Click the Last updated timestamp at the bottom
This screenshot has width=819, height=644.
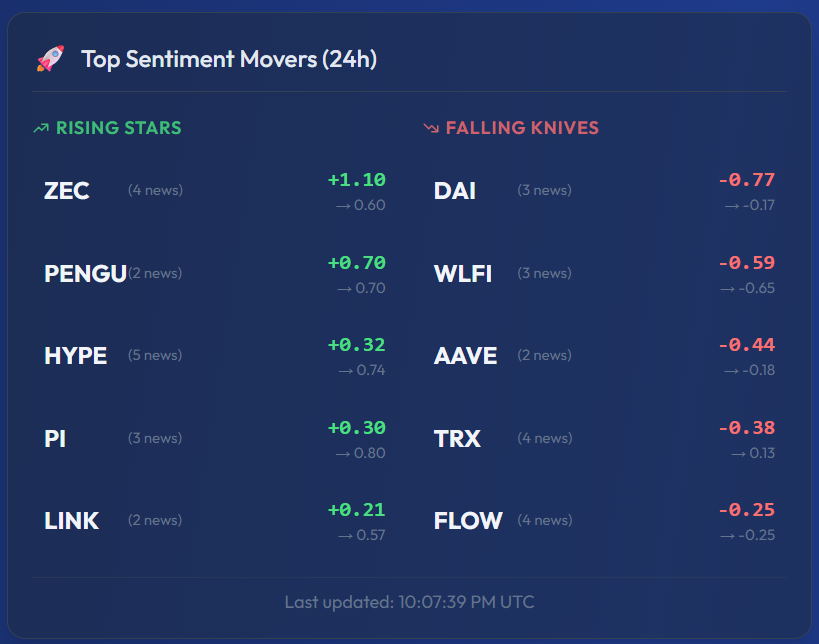click(x=409, y=602)
